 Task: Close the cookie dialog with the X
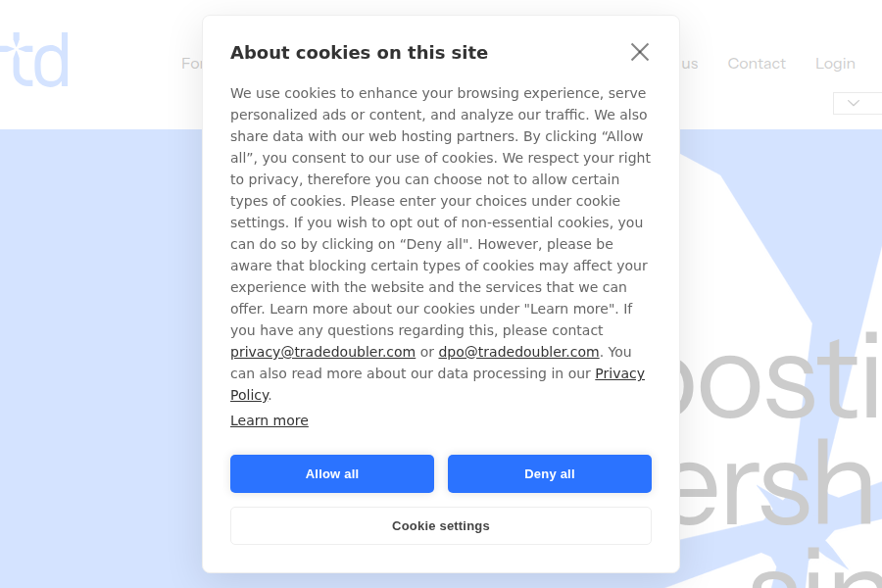pyautogui.click(x=640, y=52)
